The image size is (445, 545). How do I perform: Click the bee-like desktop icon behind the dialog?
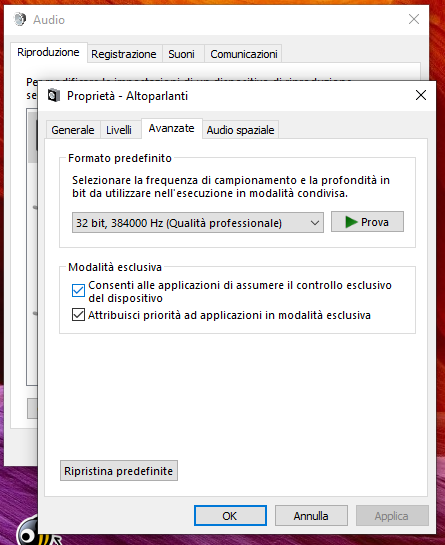(29, 530)
